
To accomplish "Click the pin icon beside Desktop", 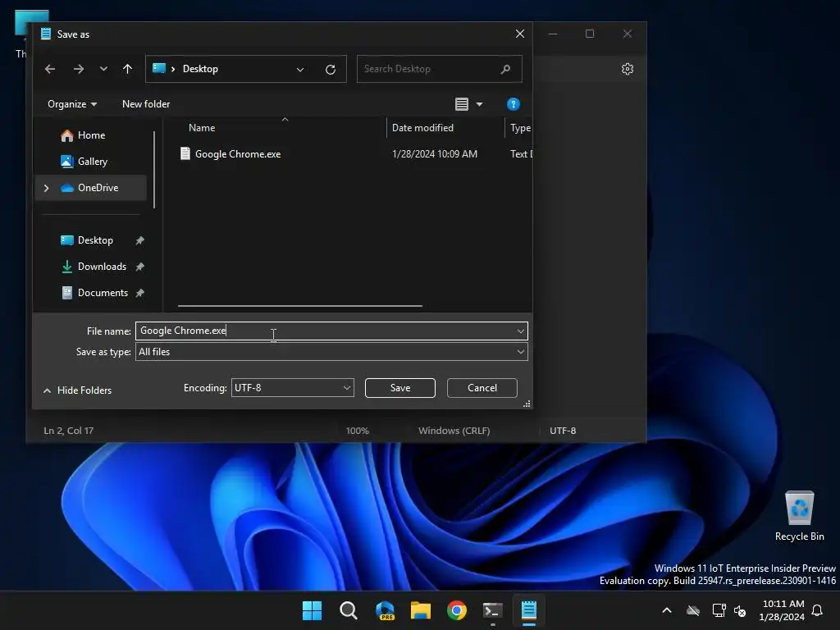I will coord(139,240).
